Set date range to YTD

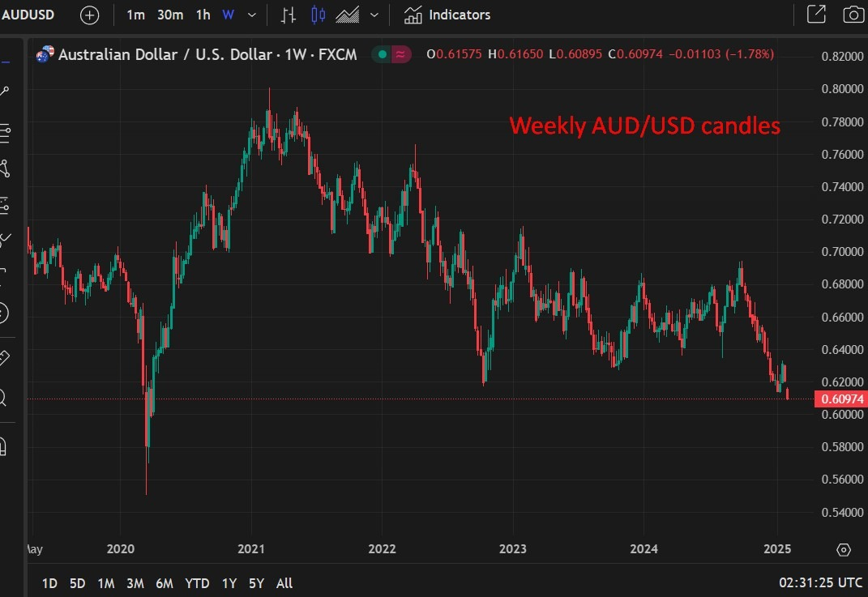point(197,583)
